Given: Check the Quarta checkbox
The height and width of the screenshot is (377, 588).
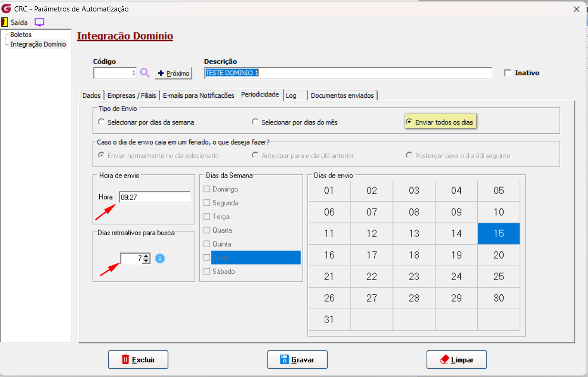Looking at the screenshot, I should [x=207, y=230].
